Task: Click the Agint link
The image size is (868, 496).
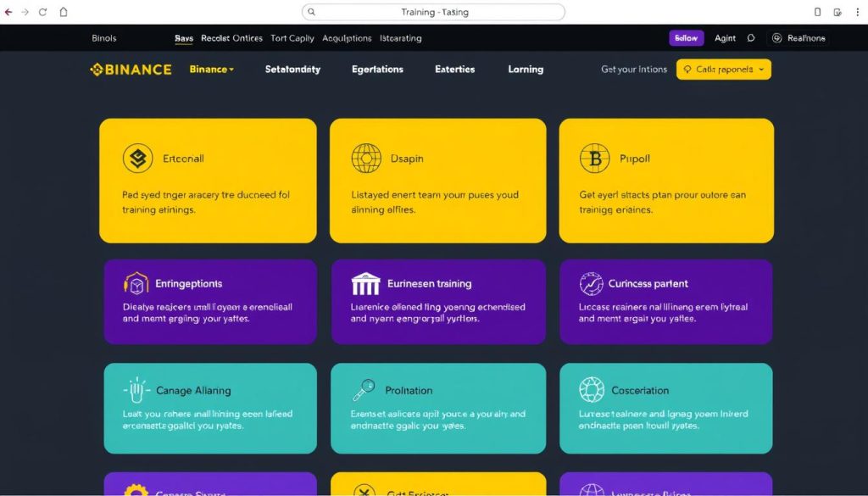Action: [x=726, y=38]
